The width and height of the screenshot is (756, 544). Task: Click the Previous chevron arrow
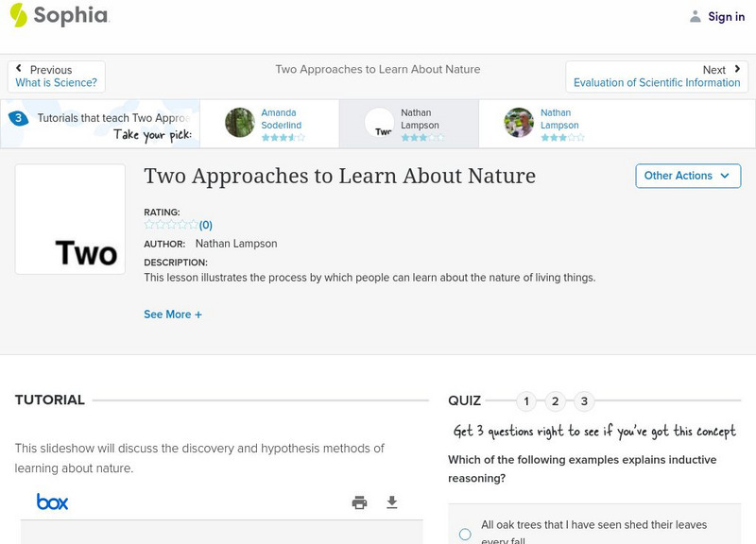click(19, 69)
